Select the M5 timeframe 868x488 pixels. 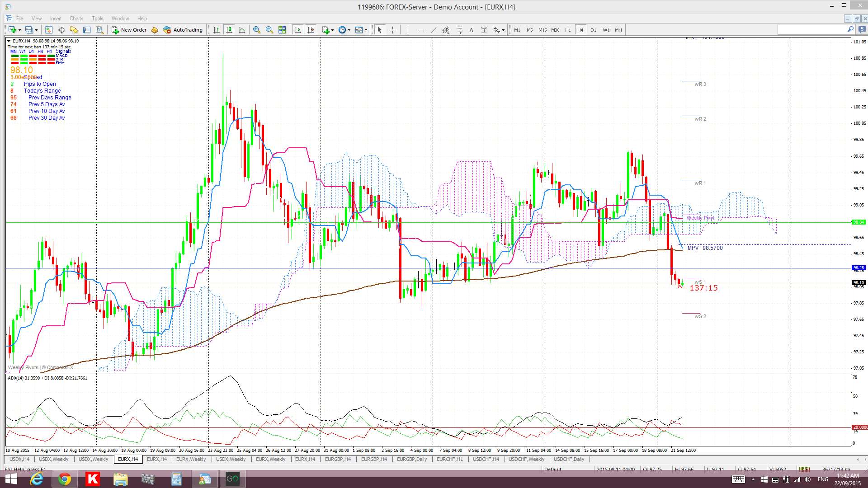tap(530, 30)
